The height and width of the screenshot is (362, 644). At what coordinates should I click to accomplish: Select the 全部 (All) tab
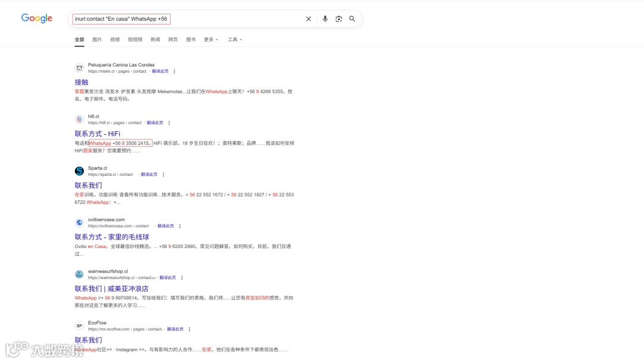(79, 39)
